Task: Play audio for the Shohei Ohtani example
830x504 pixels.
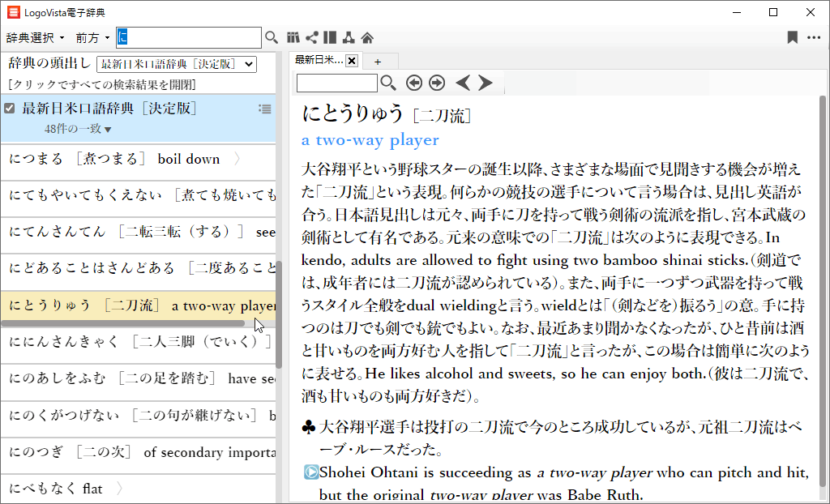Action: (310, 472)
